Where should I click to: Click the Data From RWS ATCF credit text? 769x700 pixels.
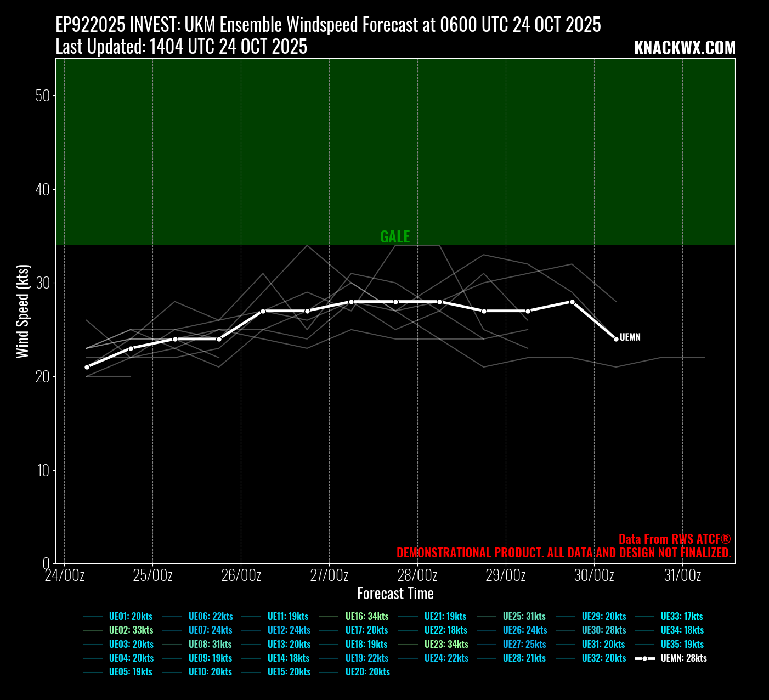[674, 539]
